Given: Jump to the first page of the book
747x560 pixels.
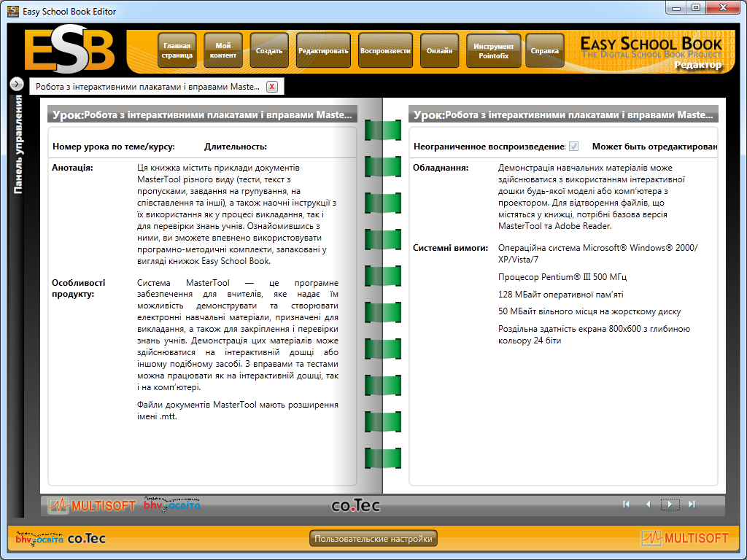Looking at the screenshot, I should click(626, 505).
